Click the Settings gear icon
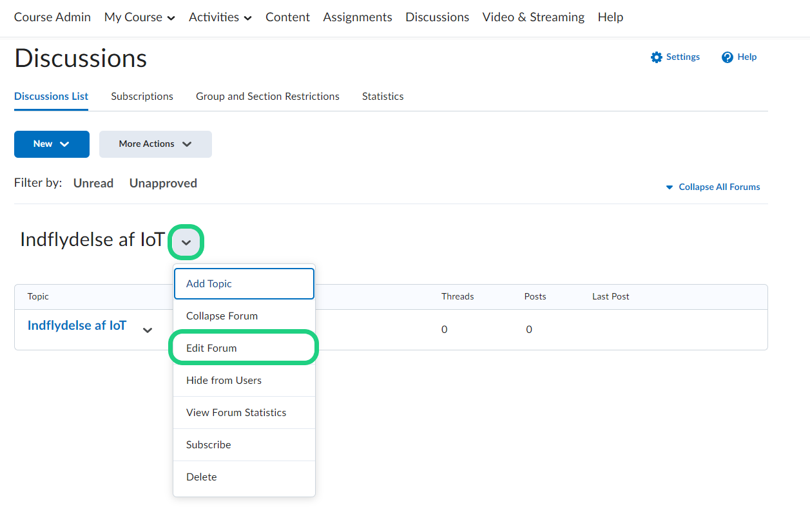The width and height of the screenshot is (810, 532). coord(656,57)
